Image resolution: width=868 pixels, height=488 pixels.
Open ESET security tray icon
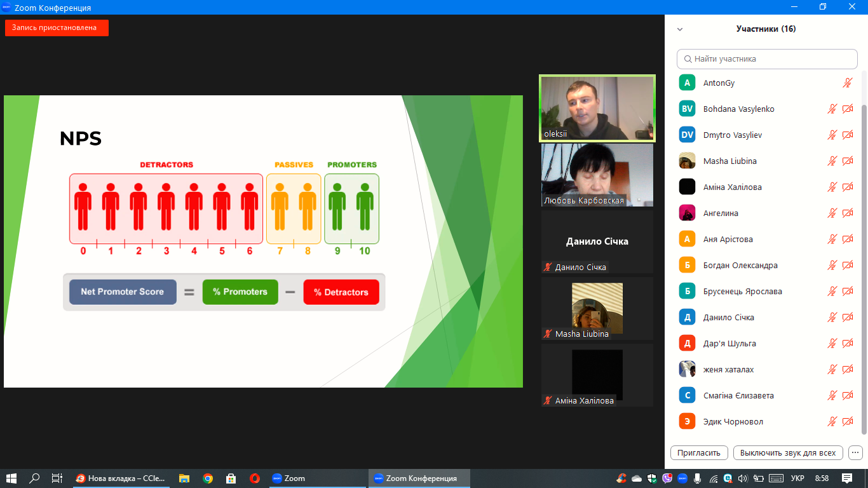tap(728, 478)
